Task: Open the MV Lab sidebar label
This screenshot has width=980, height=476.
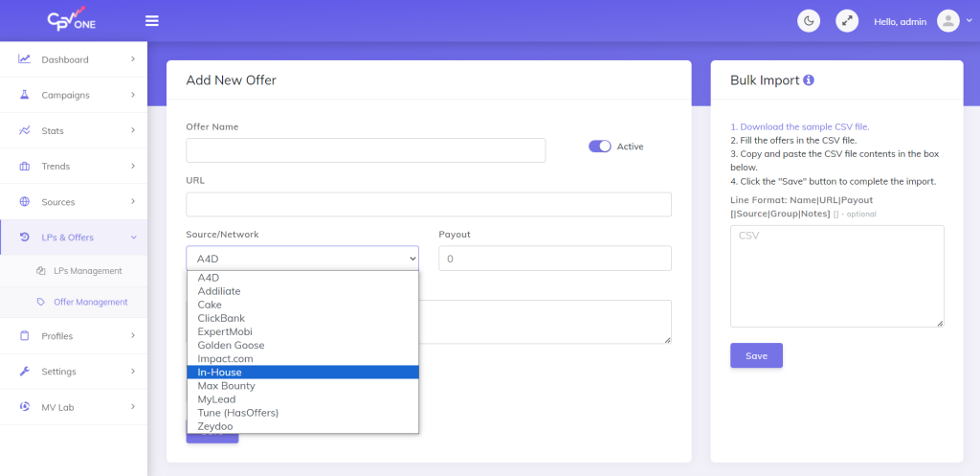Action: [x=56, y=407]
